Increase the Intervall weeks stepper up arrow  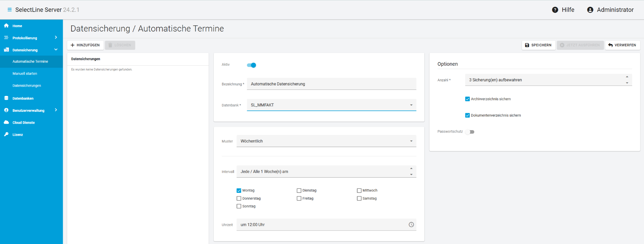click(411, 168)
